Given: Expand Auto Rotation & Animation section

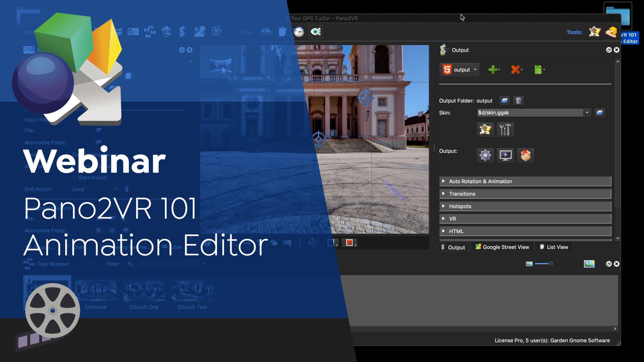Looking at the screenshot, I should (525, 181).
